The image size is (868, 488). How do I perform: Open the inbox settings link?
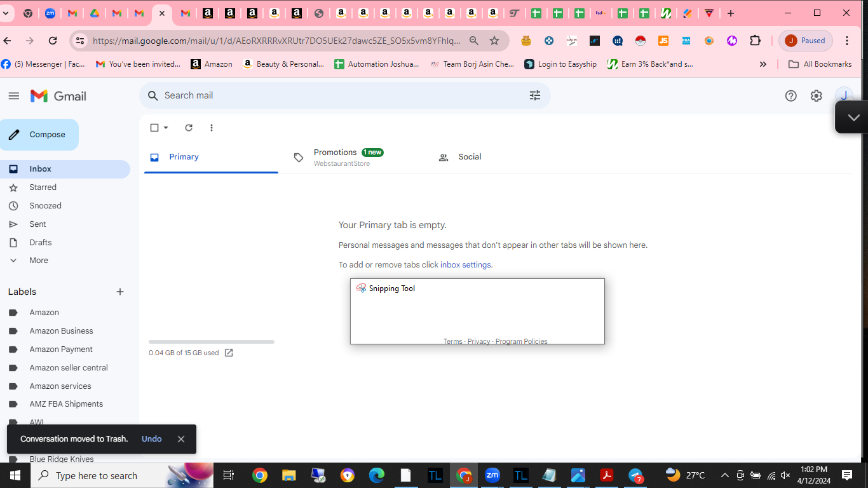pos(466,265)
